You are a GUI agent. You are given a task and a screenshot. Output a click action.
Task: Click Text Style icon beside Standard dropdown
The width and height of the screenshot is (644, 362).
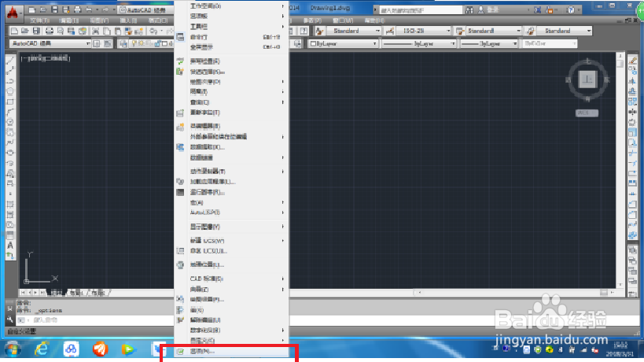pos(319,31)
